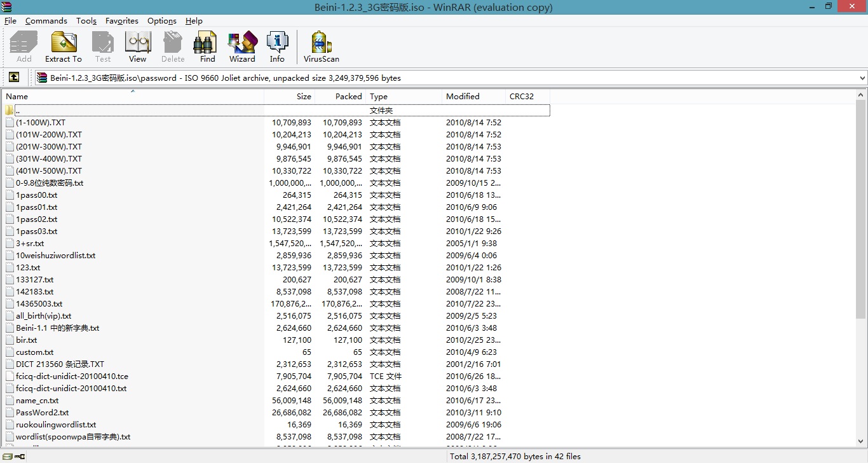Select file Beini-1.1 中的新字典.txt
Image resolution: width=868 pixels, height=463 pixels.
click(58, 328)
